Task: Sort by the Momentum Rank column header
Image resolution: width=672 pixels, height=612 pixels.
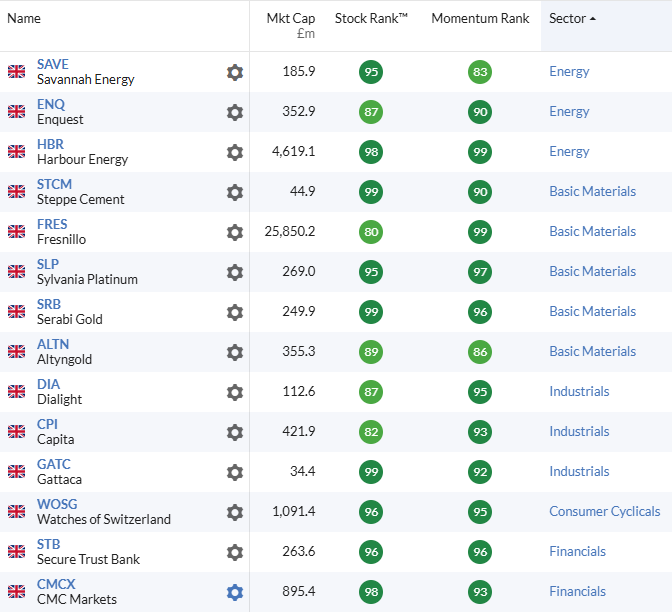Action: pos(480,18)
